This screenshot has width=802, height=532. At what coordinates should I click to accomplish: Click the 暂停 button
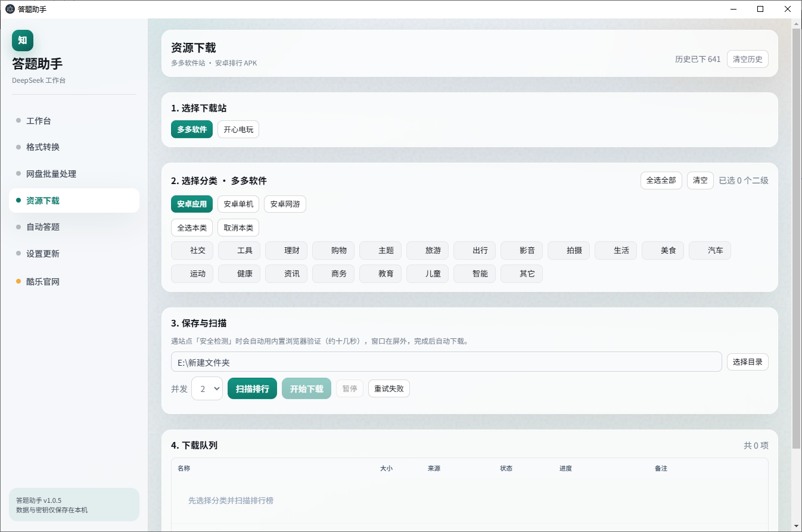[x=350, y=388]
